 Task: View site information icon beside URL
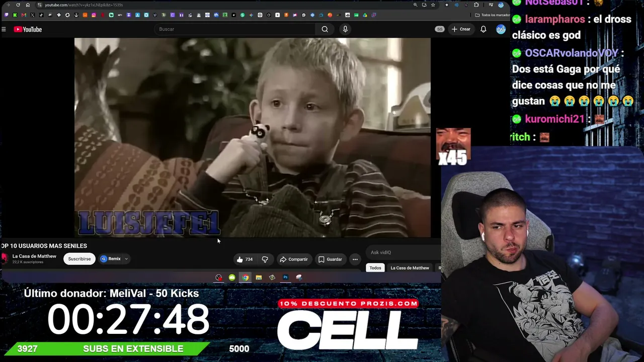[x=39, y=5]
